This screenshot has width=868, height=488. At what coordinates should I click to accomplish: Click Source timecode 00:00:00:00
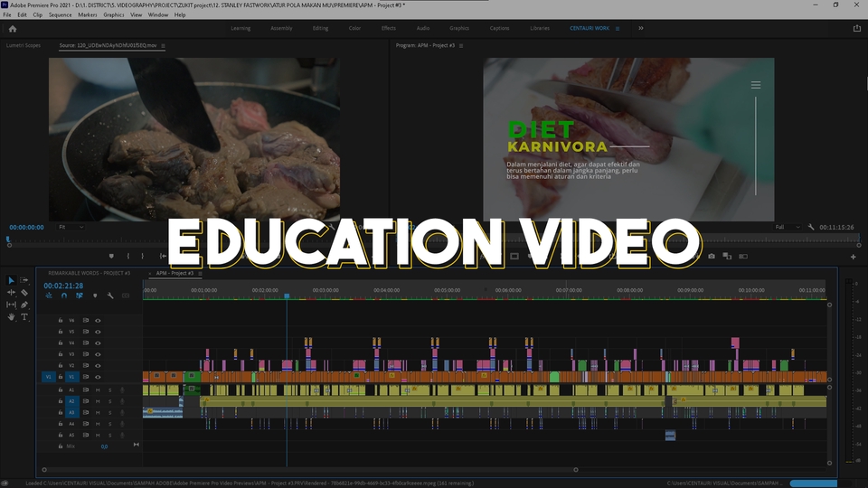(26, 228)
